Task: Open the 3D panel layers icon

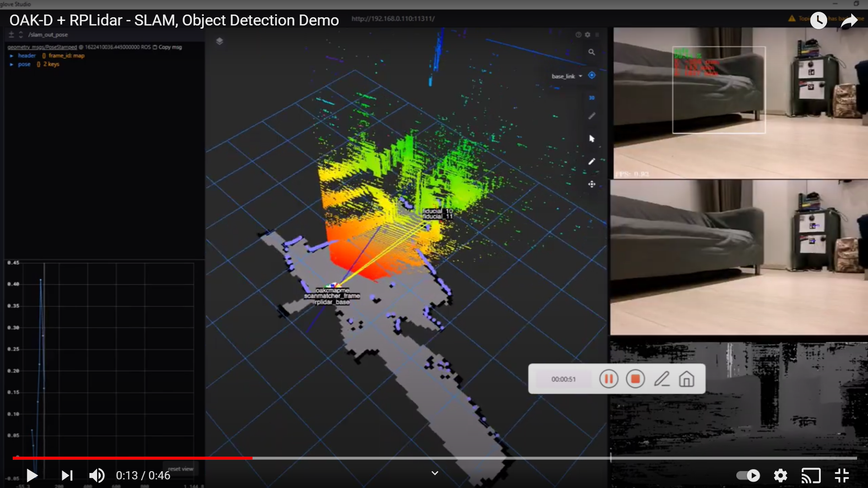Action: 219,41
